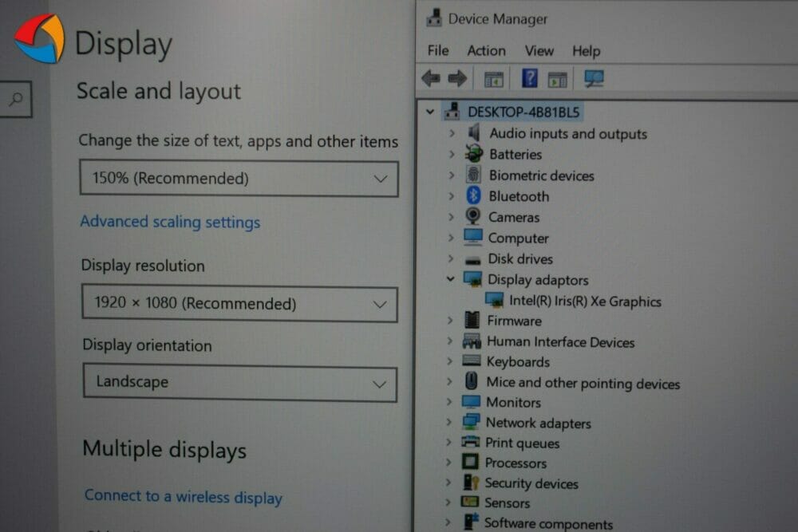Click the Processors chip icon
The image size is (798, 532).
[x=470, y=462]
